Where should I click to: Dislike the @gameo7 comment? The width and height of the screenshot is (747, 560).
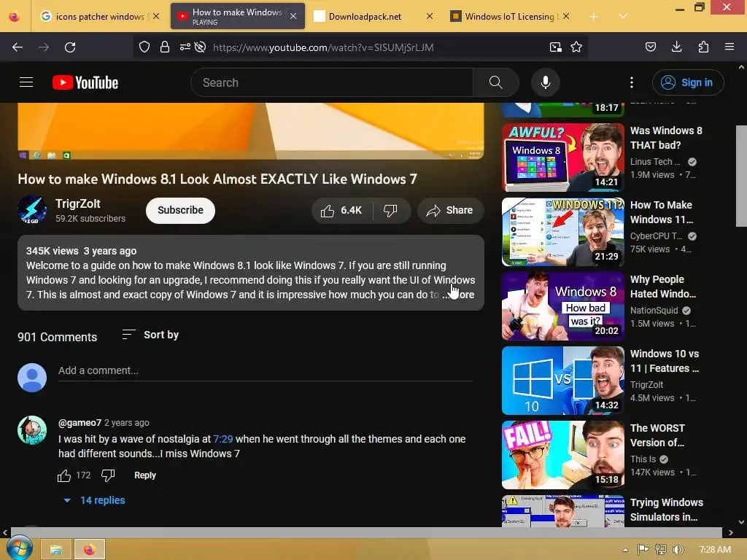click(108, 475)
